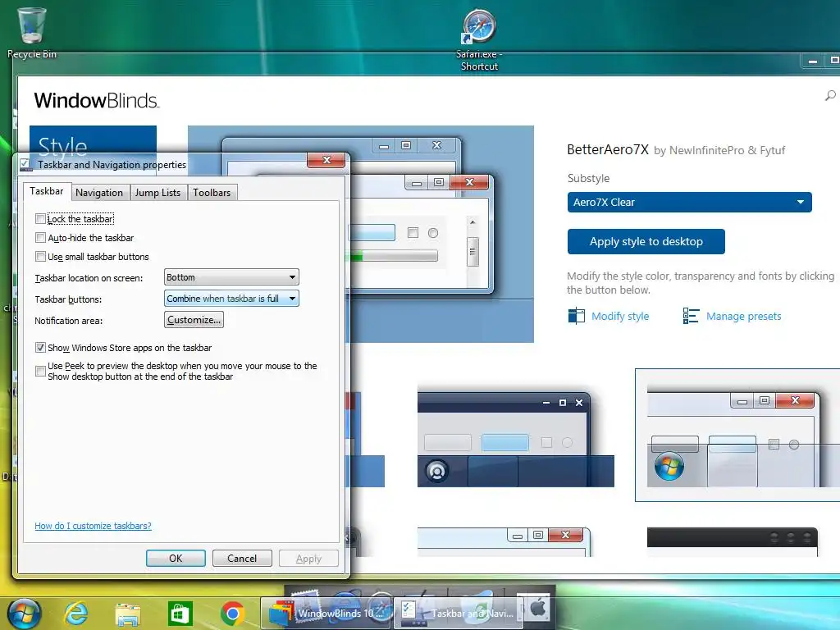Viewport: 840px width, 630px height.
Task: Enable Auto-hide the taskbar
Action: click(40, 237)
